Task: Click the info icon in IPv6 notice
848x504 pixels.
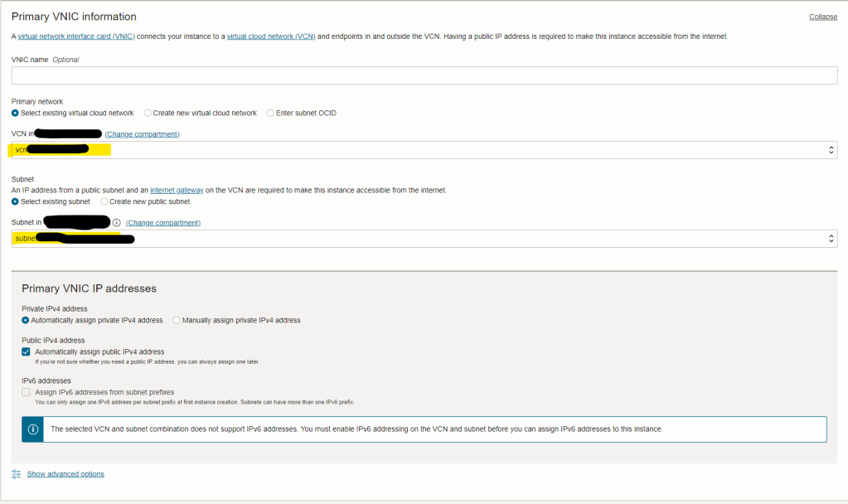Action: click(33, 429)
